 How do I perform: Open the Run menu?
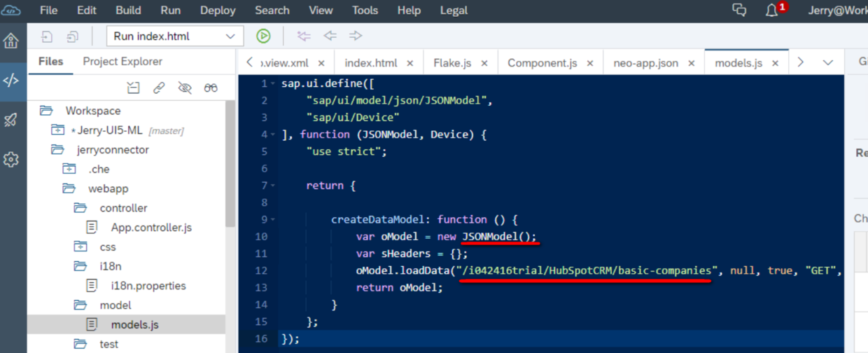click(x=170, y=11)
